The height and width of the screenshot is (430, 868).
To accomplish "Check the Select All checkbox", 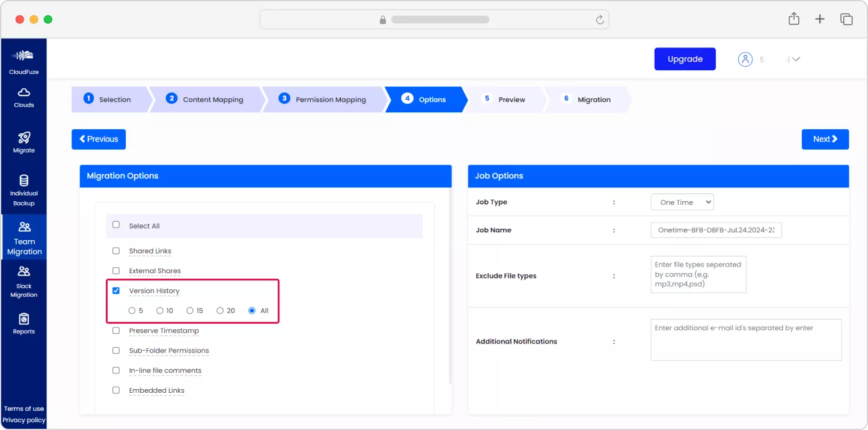I will tap(116, 225).
